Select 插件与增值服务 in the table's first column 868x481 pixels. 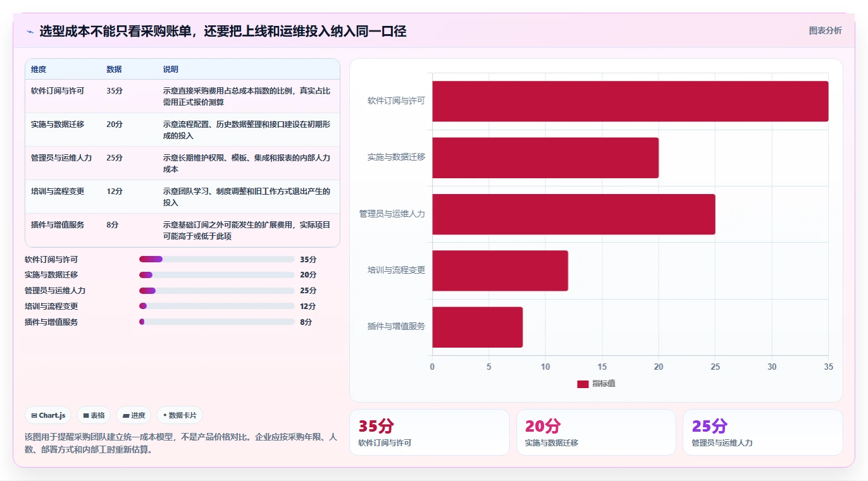58,225
